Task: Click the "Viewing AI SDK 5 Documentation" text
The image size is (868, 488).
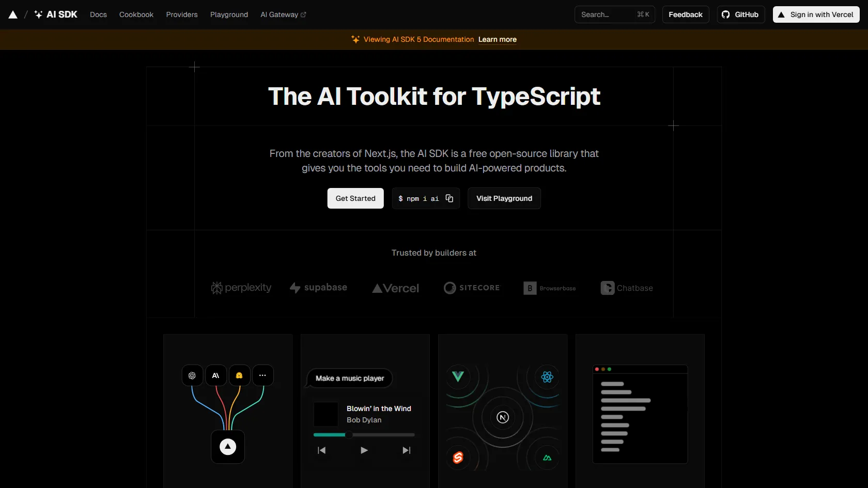Action: coord(419,39)
